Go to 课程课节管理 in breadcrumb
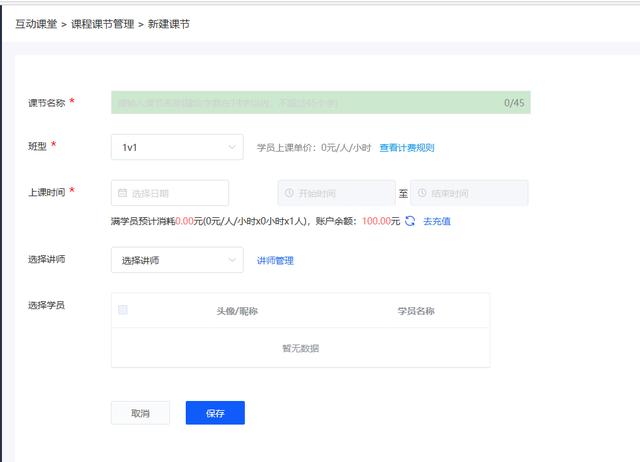Screen dimensions: 640x462 [103, 24]
